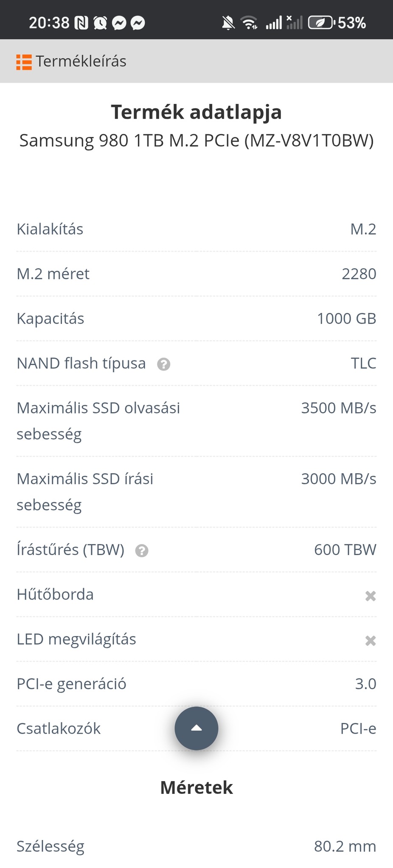Tap the muted bell status icon
Screen dimensions: 393x868
tap(228, 23)
